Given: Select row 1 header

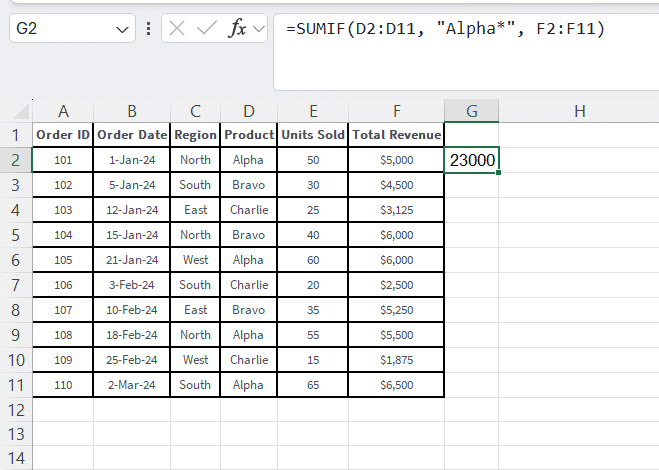Looking at the screenshot, I should (15, 134).
